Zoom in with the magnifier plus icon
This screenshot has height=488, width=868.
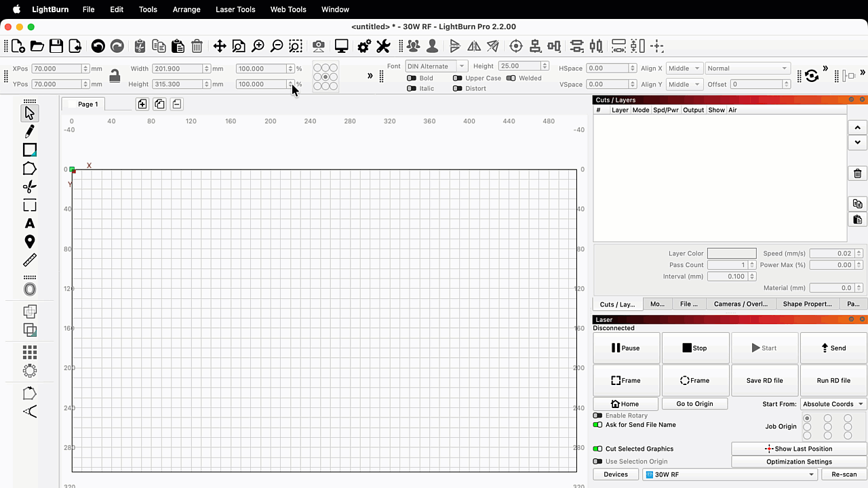point(258,46)
